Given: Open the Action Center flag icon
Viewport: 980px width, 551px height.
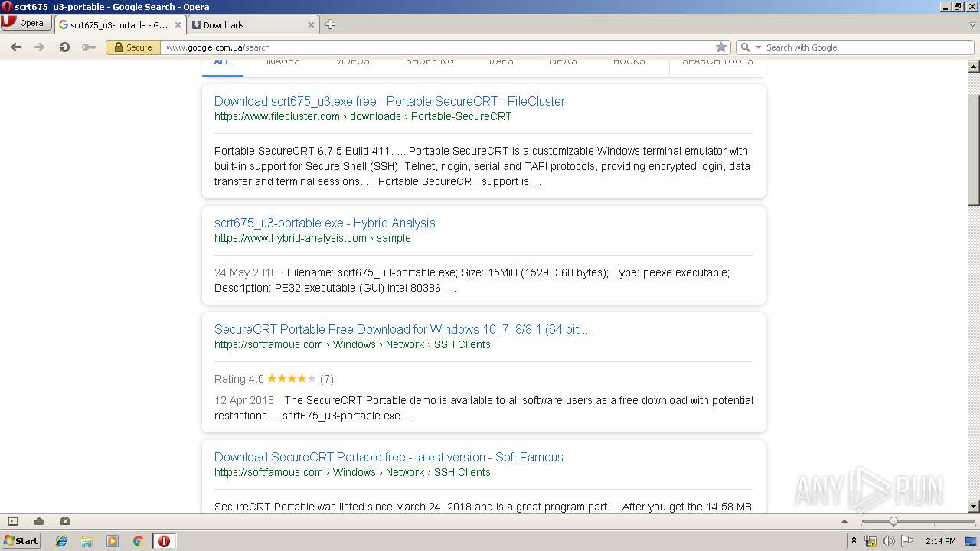Looking at the screenshot, I should (907, 541).
